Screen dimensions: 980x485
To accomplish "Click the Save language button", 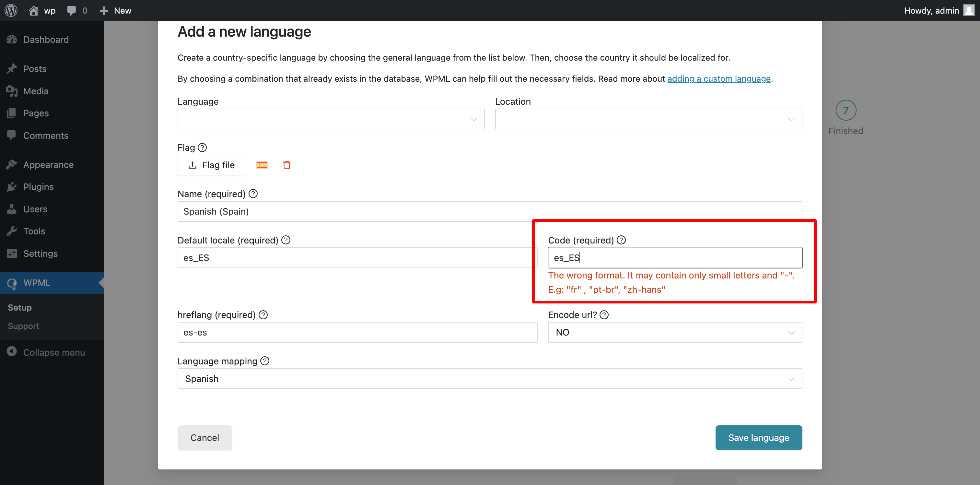I will (x=758, y=437).
